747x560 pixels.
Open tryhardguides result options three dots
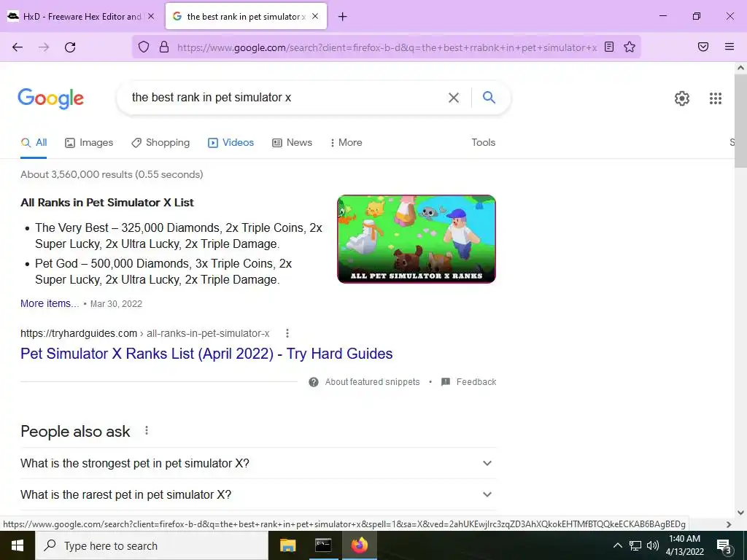[x=287, y=333]
